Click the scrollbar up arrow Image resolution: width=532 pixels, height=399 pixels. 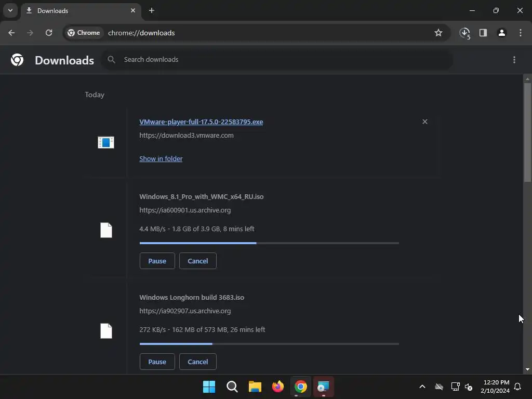pyautogui.click(x=527, y=79)
